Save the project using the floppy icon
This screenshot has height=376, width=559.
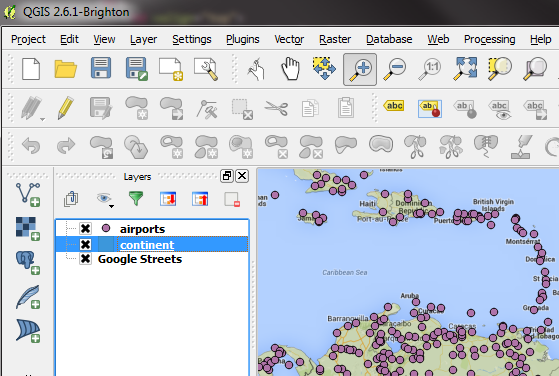click(101, 68)
